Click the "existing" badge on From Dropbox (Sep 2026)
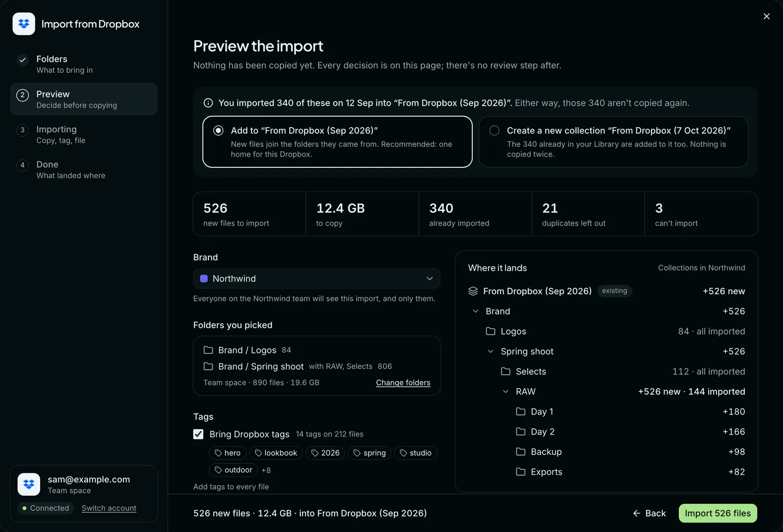The image size is (783, 532). 615,291
